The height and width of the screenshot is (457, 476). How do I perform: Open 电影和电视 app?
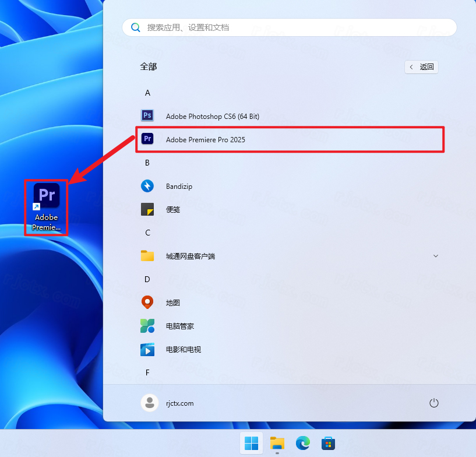click(147, 349)
